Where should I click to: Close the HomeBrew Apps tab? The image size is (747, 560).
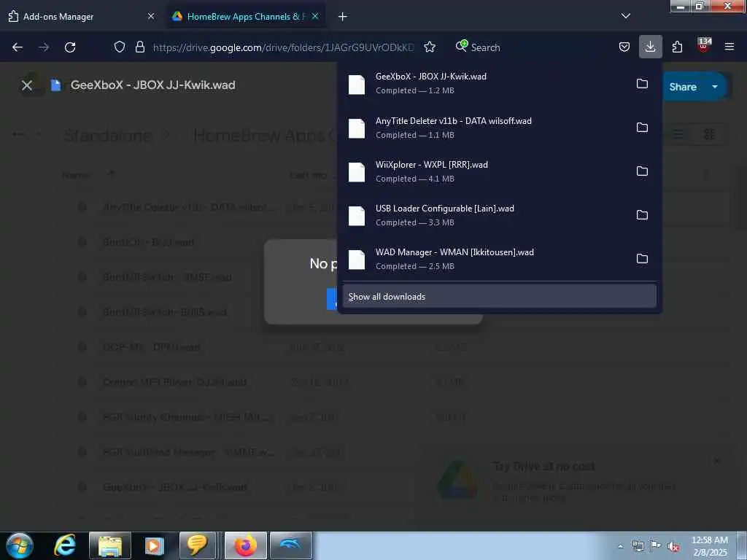pyautogui.click(x=315, y=17)
